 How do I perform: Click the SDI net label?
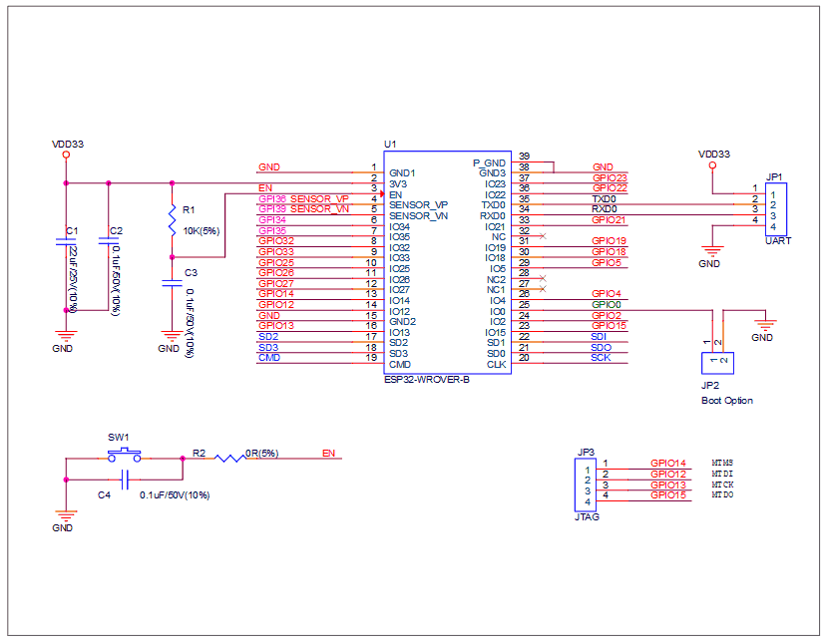pos(599,336)
